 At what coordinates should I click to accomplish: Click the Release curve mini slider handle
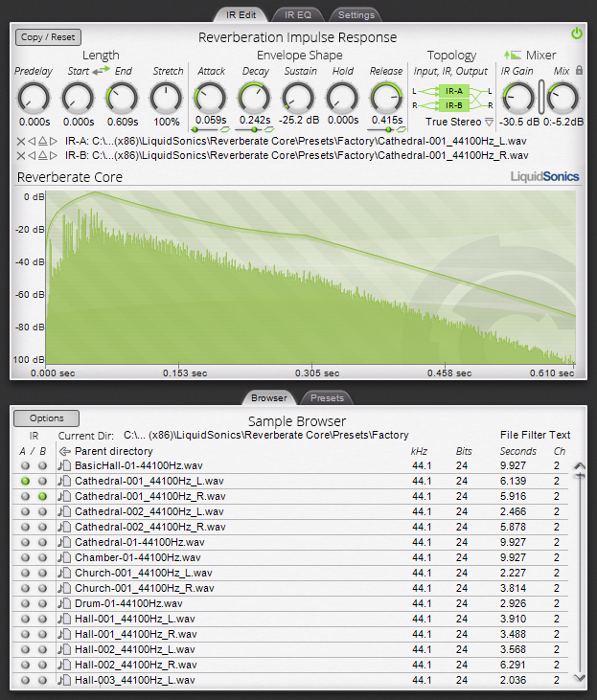pos(389,129)
